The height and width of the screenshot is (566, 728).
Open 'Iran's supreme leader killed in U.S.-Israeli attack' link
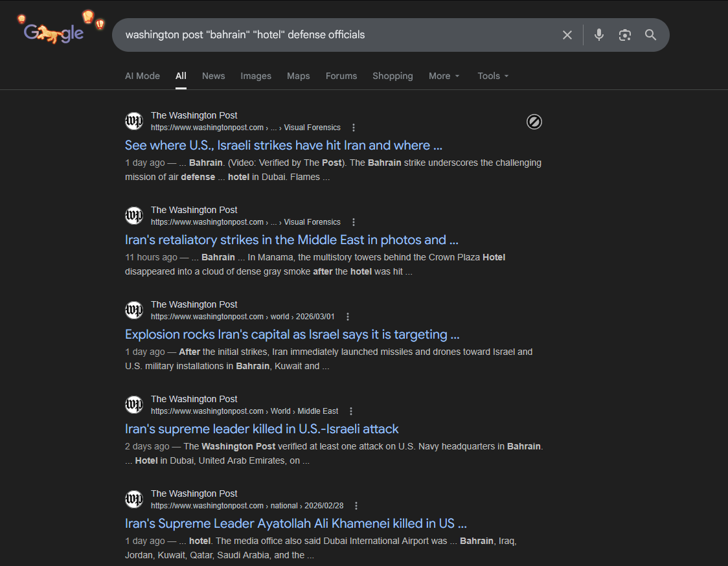tap(262, 429)
